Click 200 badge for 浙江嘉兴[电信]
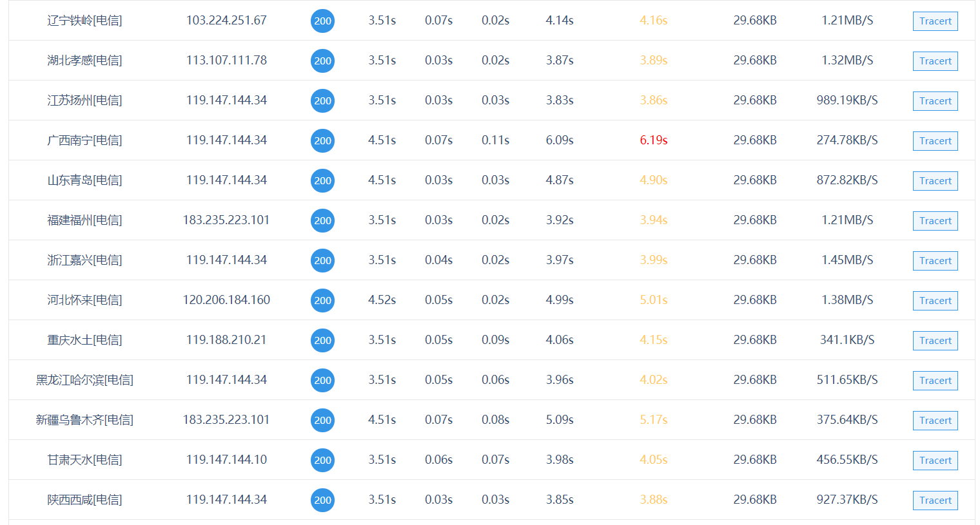 point(322,260)
